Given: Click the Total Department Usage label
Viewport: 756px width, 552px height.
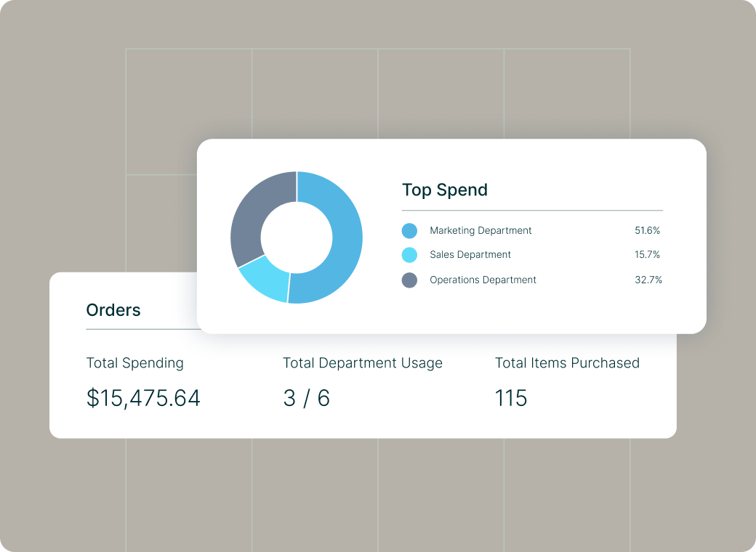Looking at the screenshot, I should tap(363, 363).
